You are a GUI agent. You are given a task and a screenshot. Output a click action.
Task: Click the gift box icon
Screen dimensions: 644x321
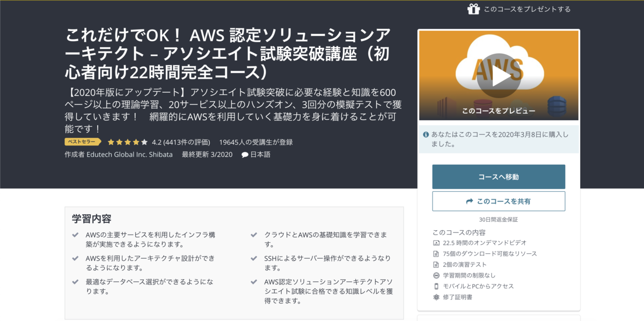point(473,9)
